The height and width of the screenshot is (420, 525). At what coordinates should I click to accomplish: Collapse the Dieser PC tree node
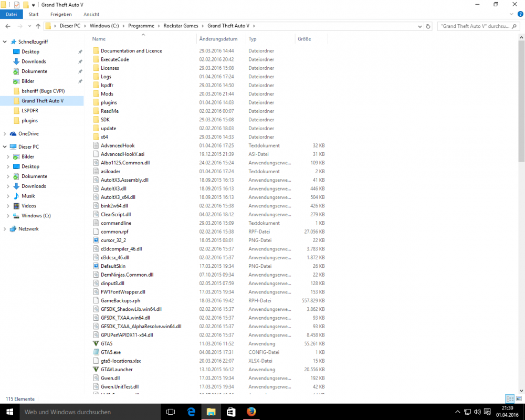[x=5, y=146]
